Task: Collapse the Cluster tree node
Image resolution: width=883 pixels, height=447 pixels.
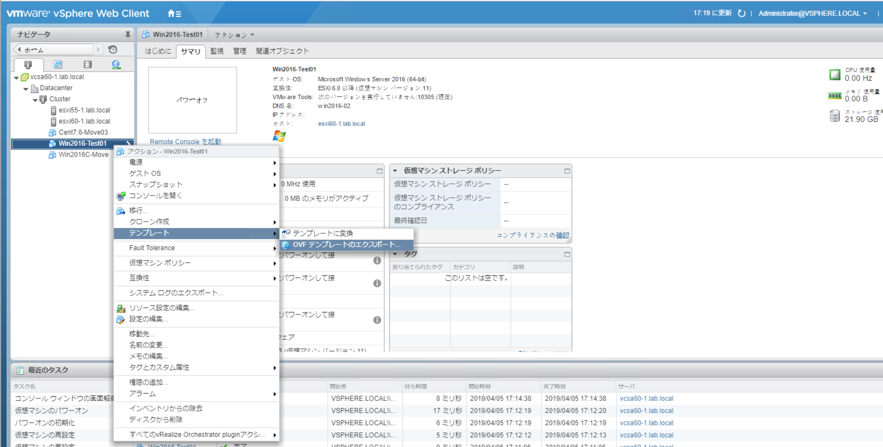Action: pyautogui.click(x=35, y=100)
